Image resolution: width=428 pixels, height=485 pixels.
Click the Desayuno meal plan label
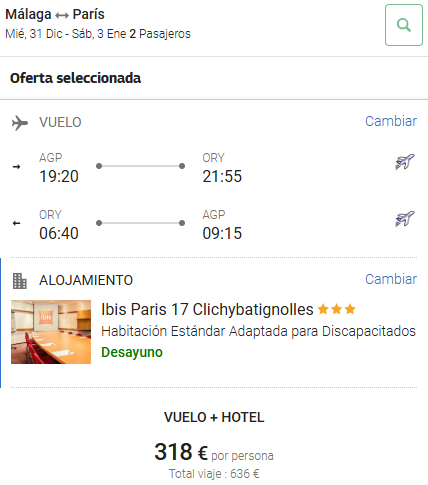point(132,352)
